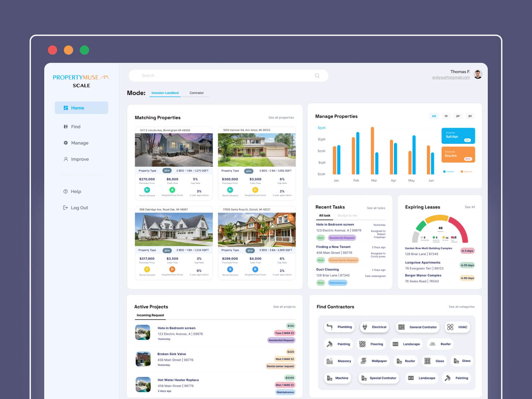This screenshot has width=532, height=399.
Task: Select the 1Y chart range
Action: [446, 116]
